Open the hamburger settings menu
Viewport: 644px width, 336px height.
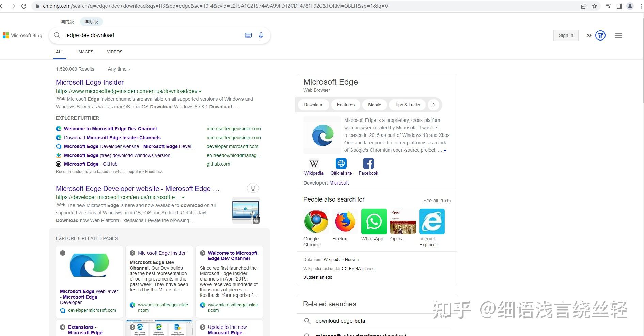coord(619,35)
